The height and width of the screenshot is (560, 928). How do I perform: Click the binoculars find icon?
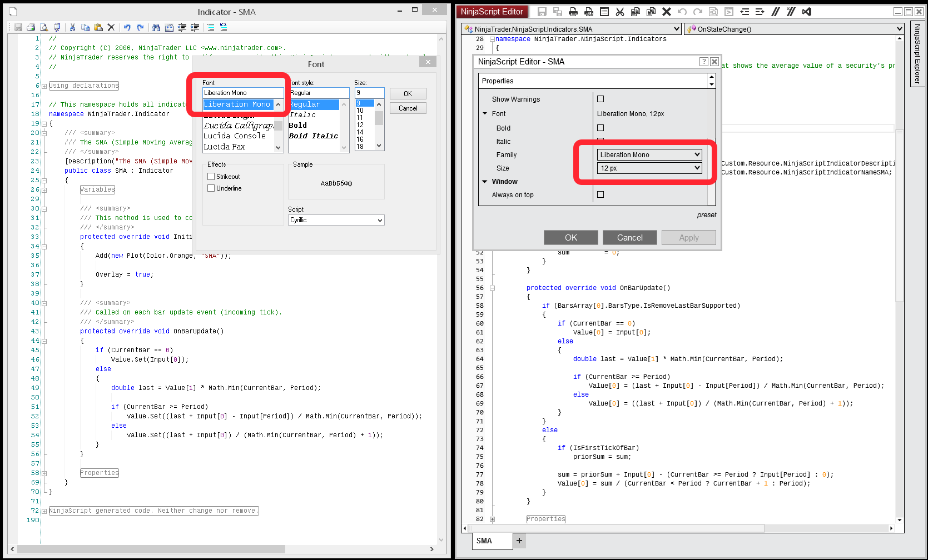pyautogui.click(x=156, y=27)
